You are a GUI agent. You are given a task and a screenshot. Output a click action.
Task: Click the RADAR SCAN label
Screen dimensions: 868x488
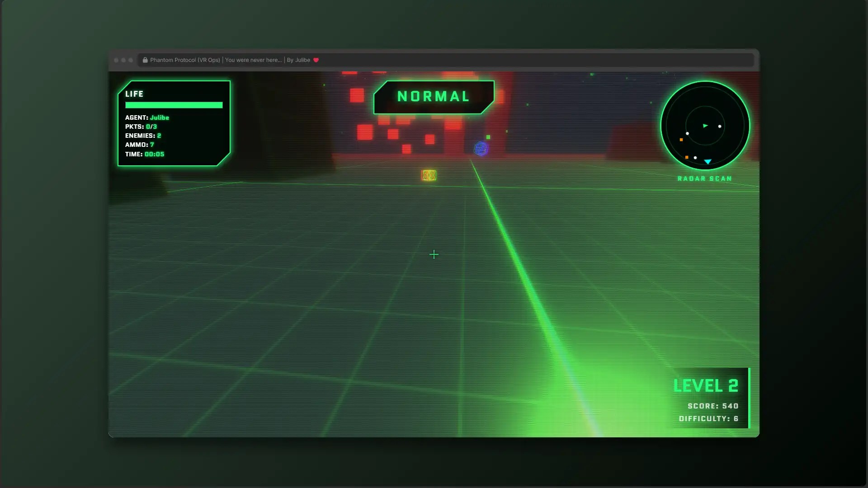pyautogui.click(x=704, y=179)
